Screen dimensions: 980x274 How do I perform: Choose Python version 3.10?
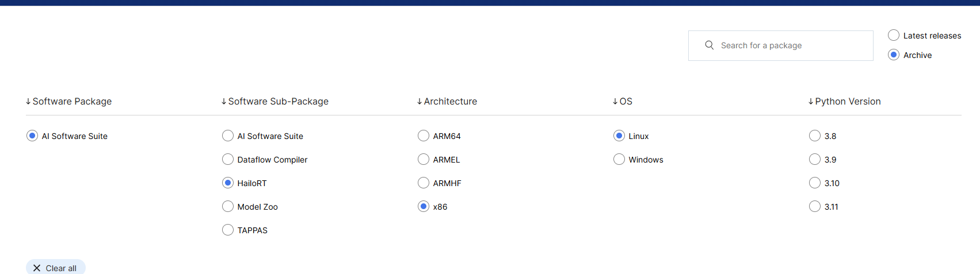point(815,183)
